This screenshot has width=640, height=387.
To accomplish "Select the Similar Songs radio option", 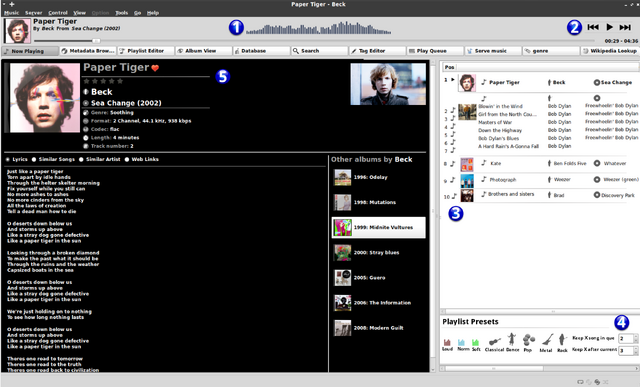I will [x=34, y=160].
